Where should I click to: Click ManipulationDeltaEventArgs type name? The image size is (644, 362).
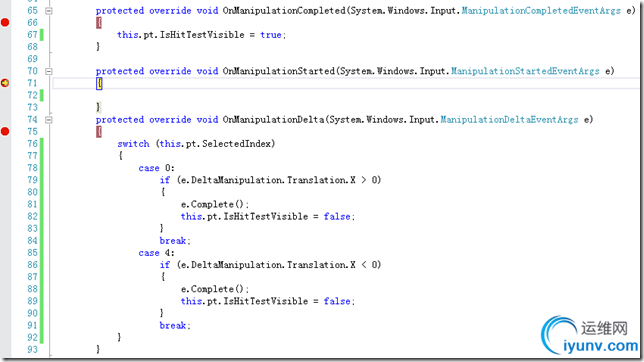pyautogui.click(x=509, y=120)
